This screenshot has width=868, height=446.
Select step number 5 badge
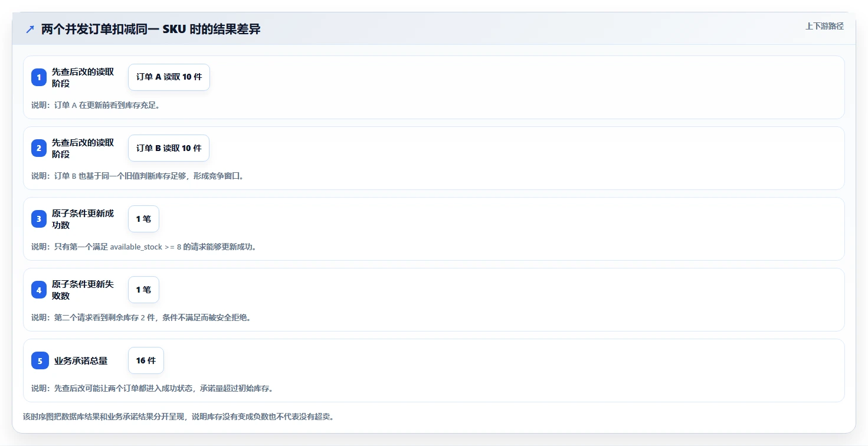(40, 360)
